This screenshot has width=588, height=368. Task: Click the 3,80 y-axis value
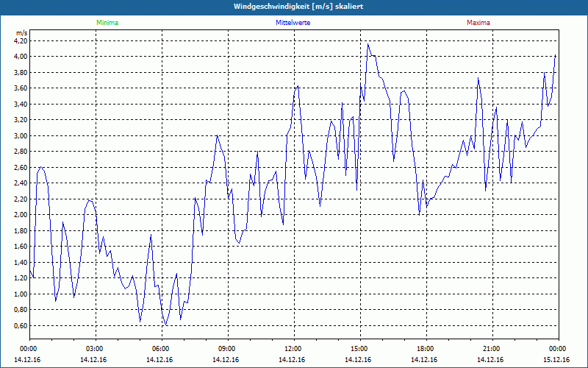[22, 72]
